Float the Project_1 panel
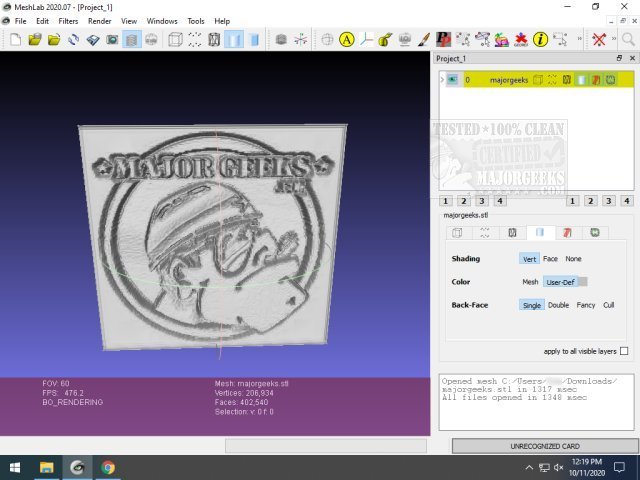 (619, 58)
